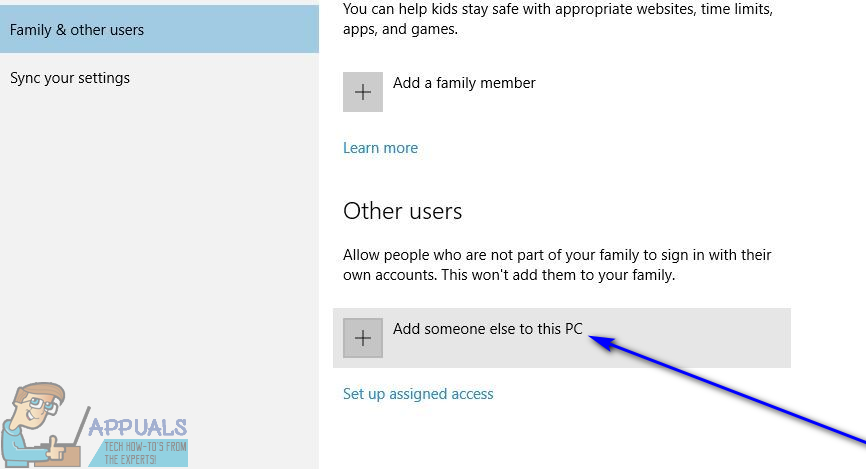Click the plus icon for Add a family member
Viewport: 866px width, 469px height.
(x=363, y=91)
